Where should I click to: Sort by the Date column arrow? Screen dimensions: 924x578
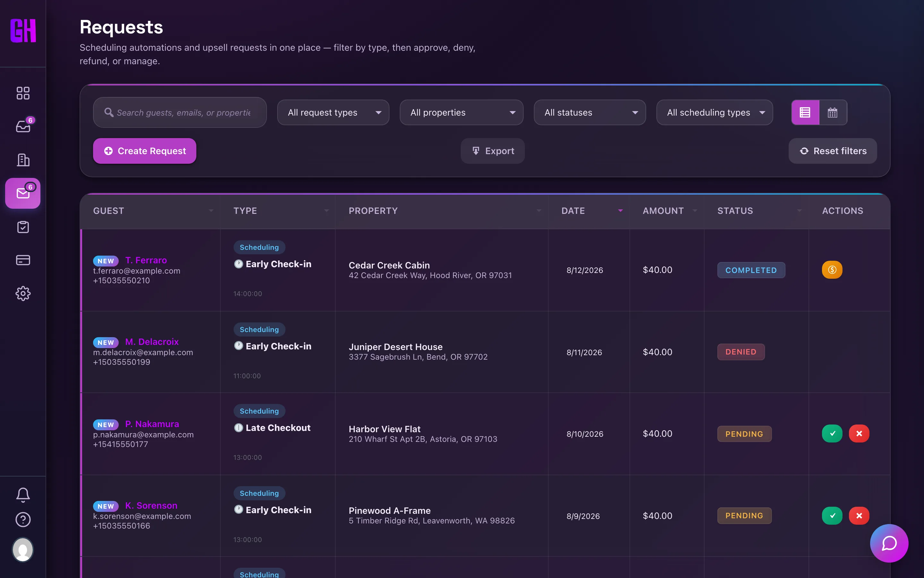pos(620,211)
